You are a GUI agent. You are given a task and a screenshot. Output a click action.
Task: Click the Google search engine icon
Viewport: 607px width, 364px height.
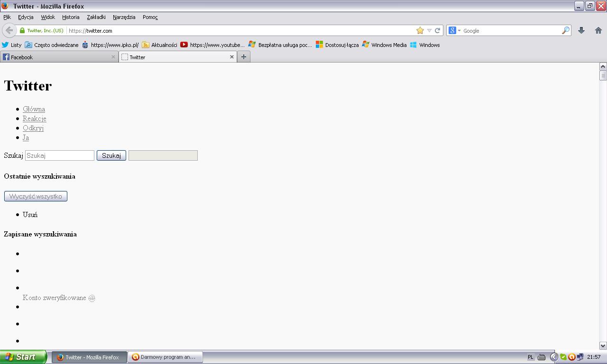click(452, 30)
